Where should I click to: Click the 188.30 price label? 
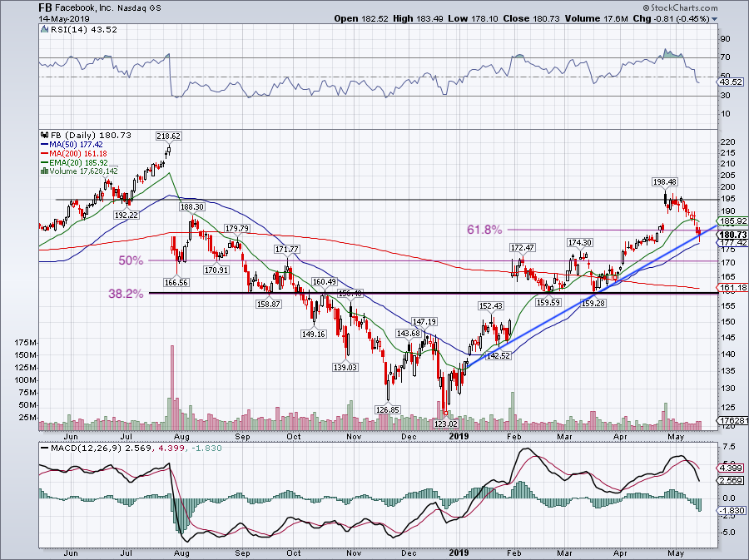coord(191,206)
